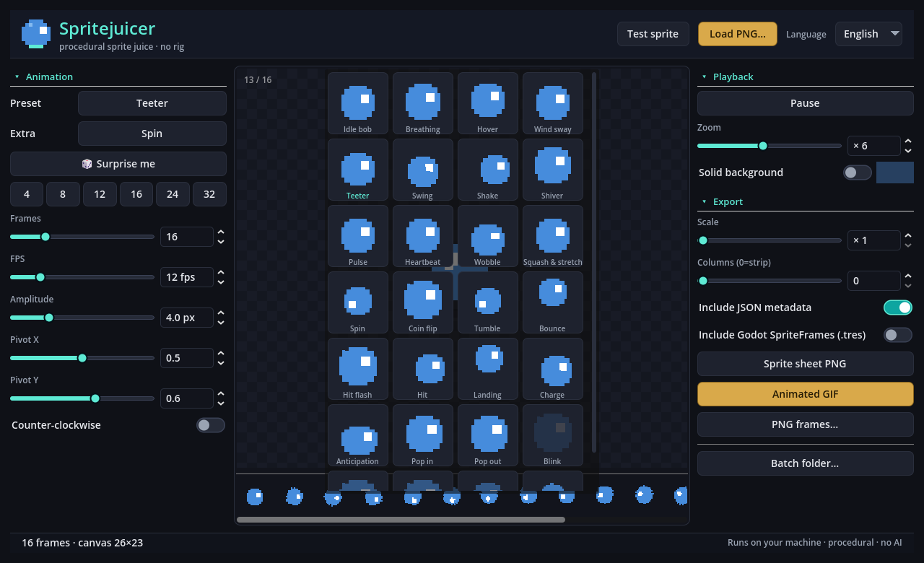
Task: Adjust the Pivot X slider
Action: (x=82, y=358)
